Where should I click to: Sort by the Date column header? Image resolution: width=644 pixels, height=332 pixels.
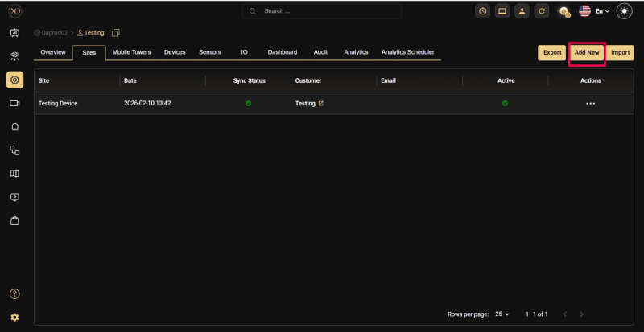[x=130, y=80]
